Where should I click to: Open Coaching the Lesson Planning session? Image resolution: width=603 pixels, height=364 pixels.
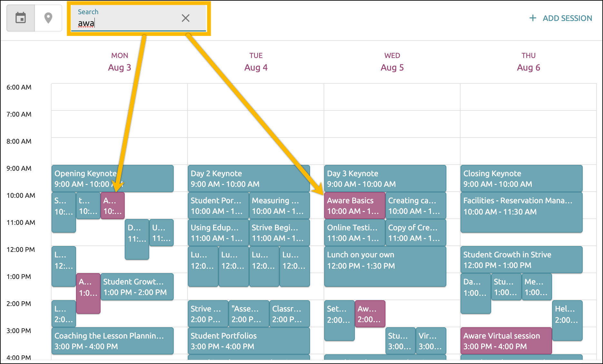tap(112, 341)
